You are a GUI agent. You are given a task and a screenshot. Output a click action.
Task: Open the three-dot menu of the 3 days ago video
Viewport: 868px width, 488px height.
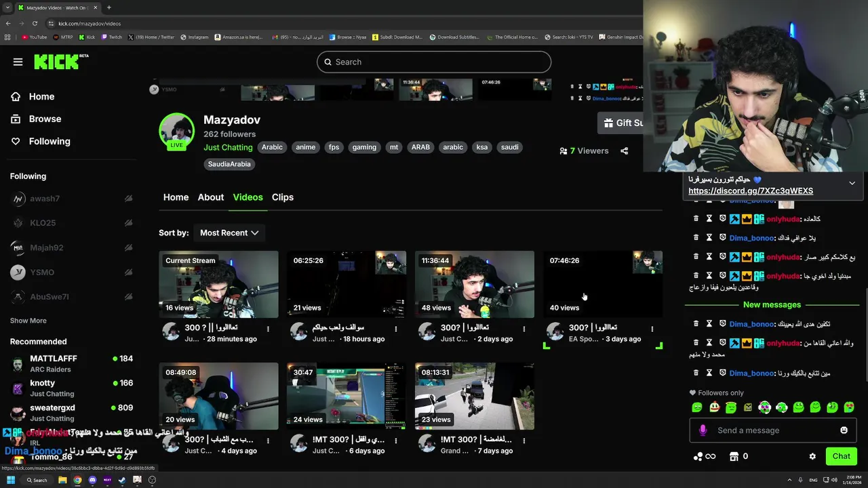coord(652,329)
